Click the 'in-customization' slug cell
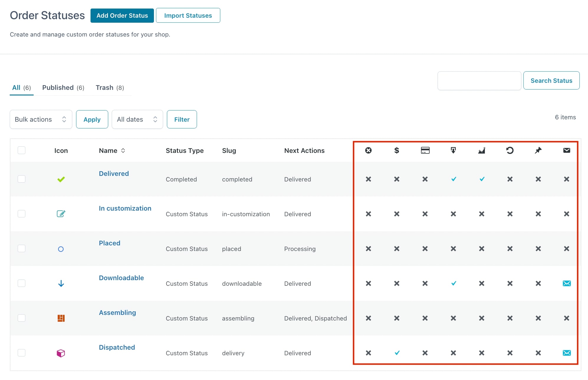 pyautogui.click(x=246, y=214)
